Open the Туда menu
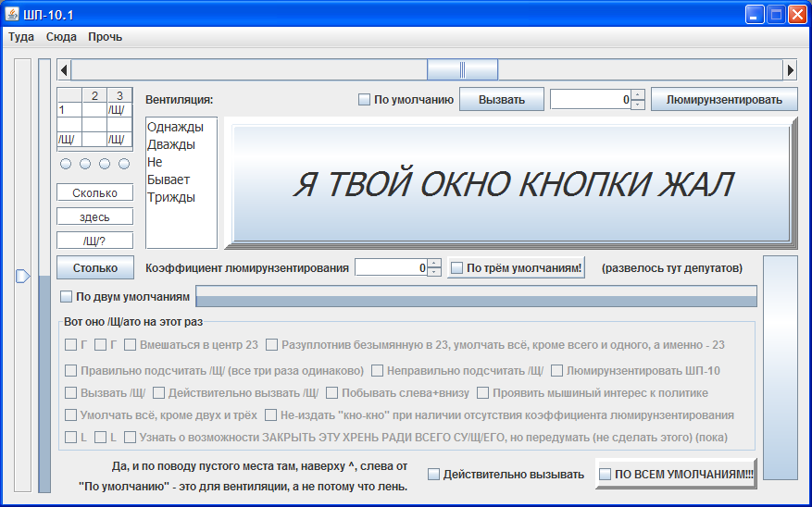The image size is (812, 507). (21, 37)
